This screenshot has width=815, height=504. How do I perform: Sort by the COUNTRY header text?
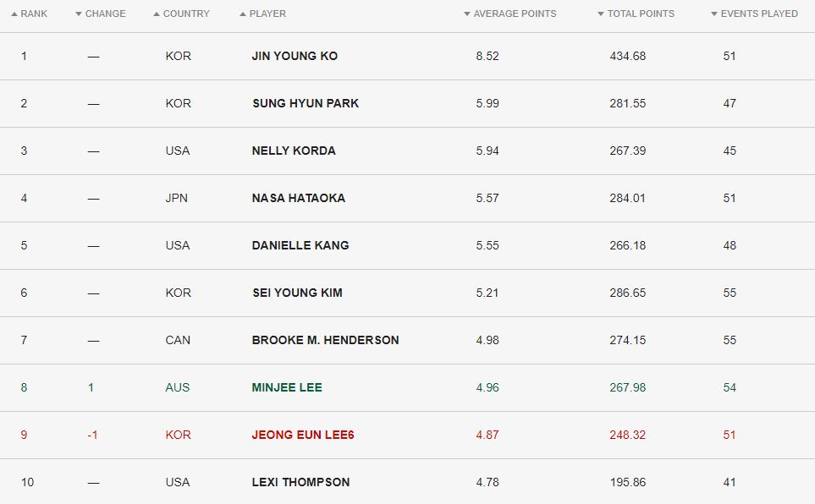tap(186, 14)
